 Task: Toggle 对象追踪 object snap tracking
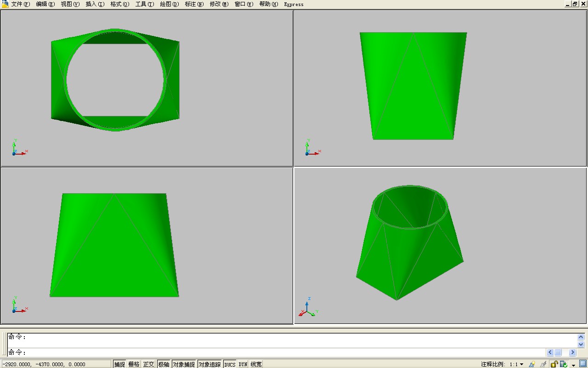[209, 364]
